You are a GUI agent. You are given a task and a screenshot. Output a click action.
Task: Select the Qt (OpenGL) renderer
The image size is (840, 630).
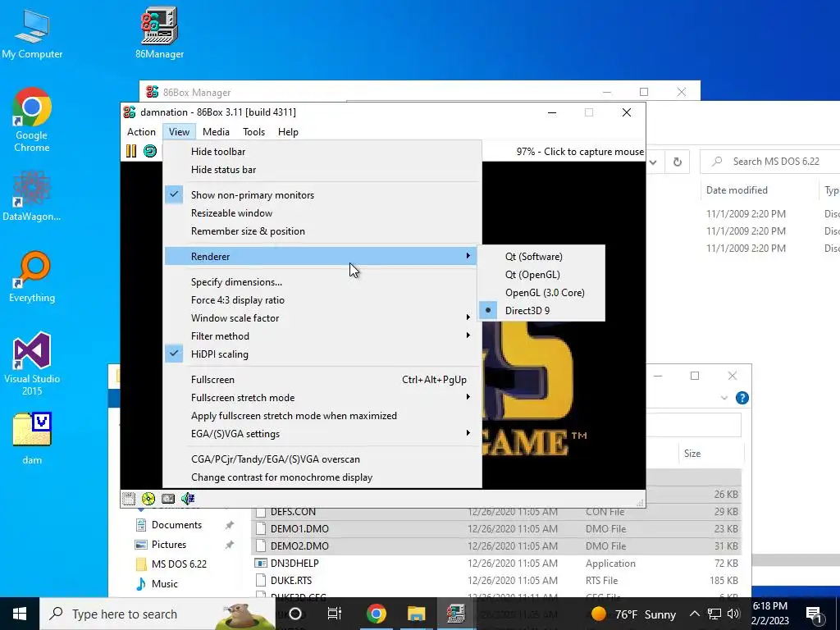pos(541,275)
